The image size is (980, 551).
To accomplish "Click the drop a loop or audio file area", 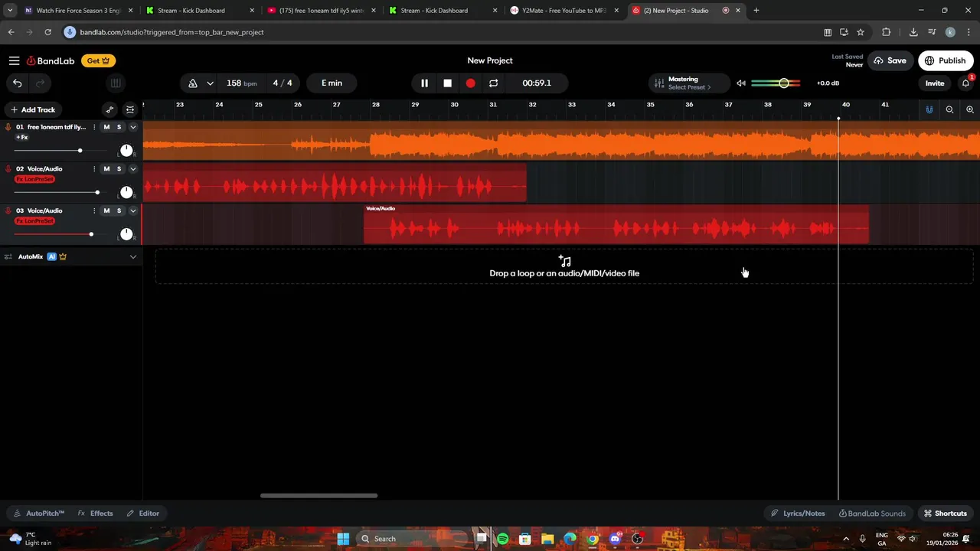I will click(x=564, y=266).
